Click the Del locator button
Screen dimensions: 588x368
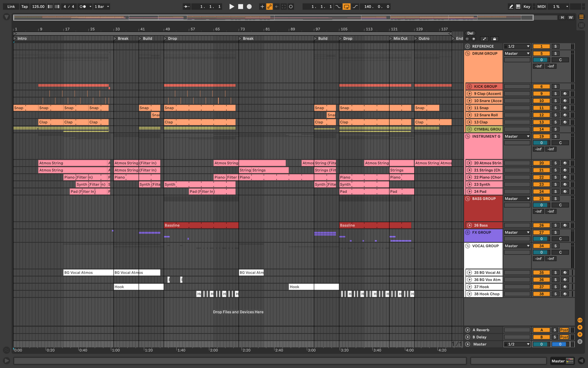coord(470,33)
